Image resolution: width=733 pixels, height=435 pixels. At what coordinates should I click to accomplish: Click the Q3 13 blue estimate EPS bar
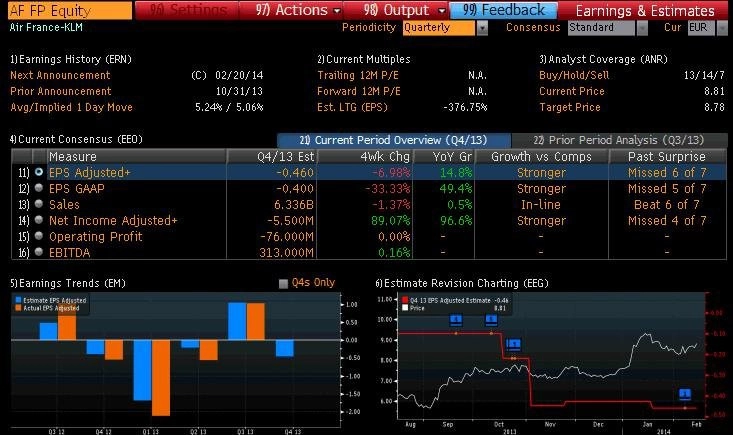tap(237, 321)
